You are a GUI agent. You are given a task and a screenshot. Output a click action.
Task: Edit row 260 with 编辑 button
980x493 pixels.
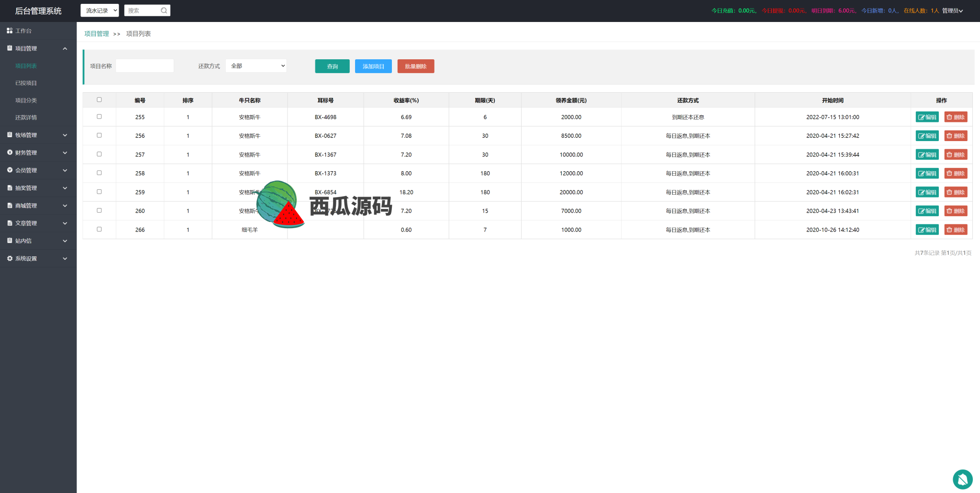pyautogui.click(x=927, y=211)
